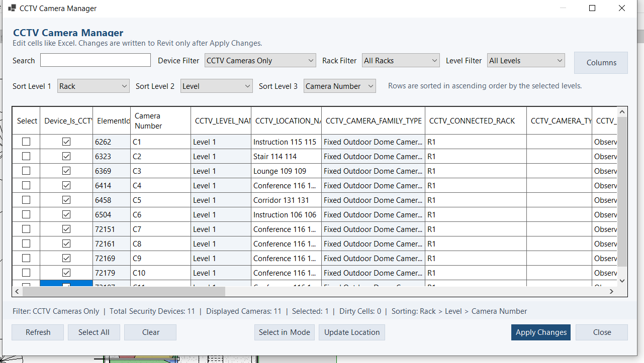Select the ElementId cell 6323
Image resolution: width=644 pixels, height=363 pixels.
pyautogui.click(x=112, y=156)
